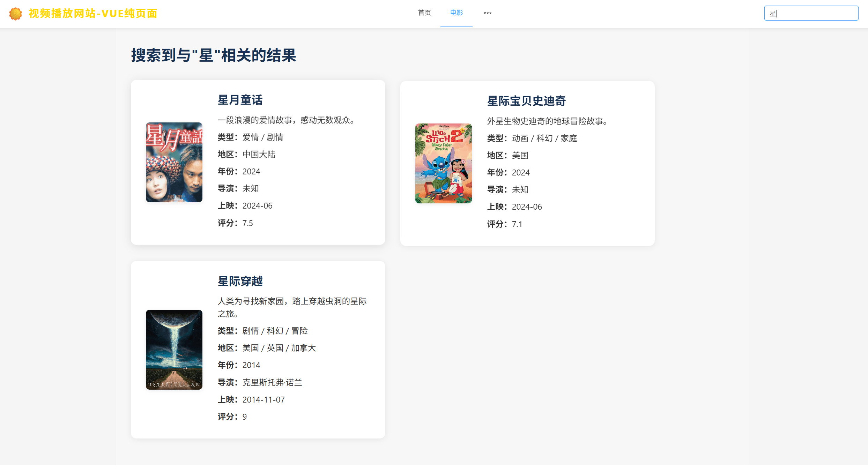Open the 星月童话 movie title
This screenshot has height=465, width=868.
[x=240, y=100]
